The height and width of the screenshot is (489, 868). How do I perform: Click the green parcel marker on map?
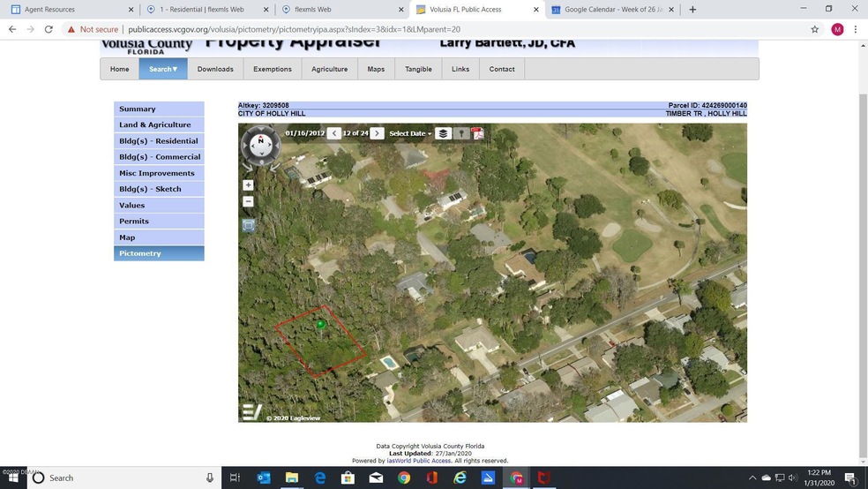coord(321,325)
